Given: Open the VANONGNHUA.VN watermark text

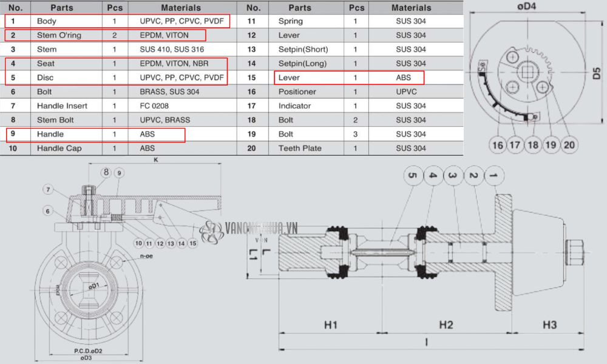Looking at the screenshot, I should coord(261,229).
